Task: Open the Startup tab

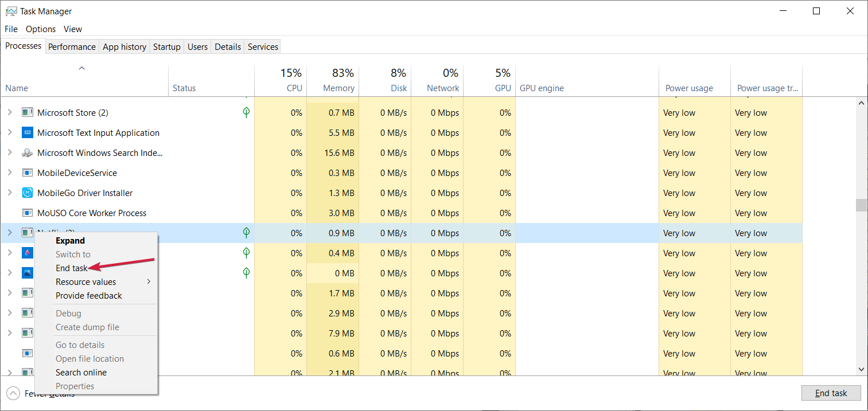Action: pyautogui.click(x=166, y=47)
